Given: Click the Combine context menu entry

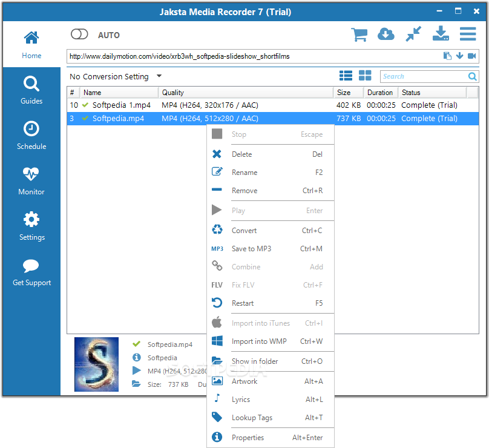Looking at the screenshot, I should (x=271, y=267).
